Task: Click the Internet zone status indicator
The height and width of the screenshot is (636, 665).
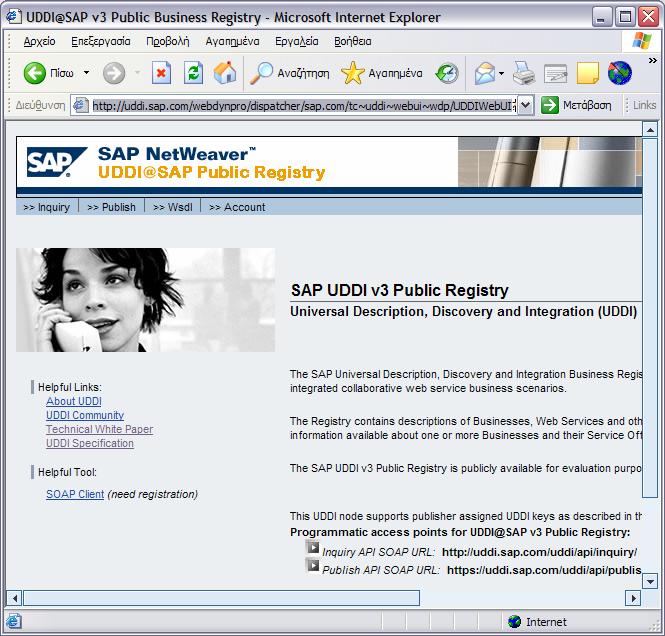Action: [537, 622]
